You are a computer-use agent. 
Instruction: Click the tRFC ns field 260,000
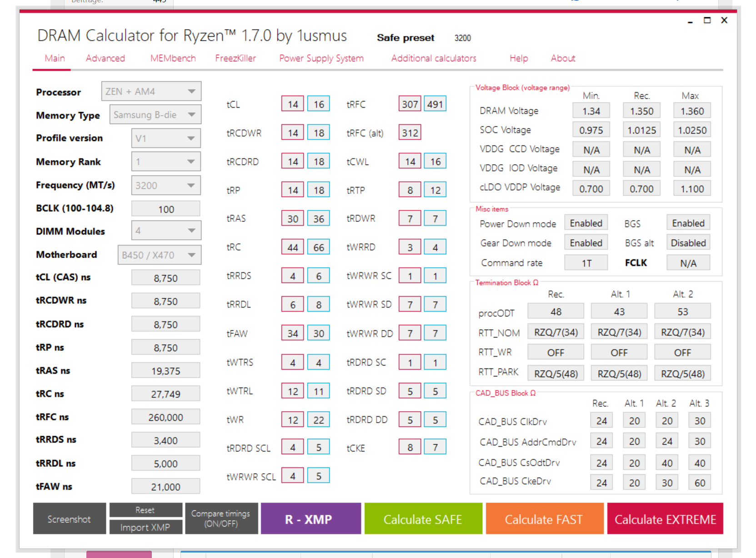coord(166,417)
